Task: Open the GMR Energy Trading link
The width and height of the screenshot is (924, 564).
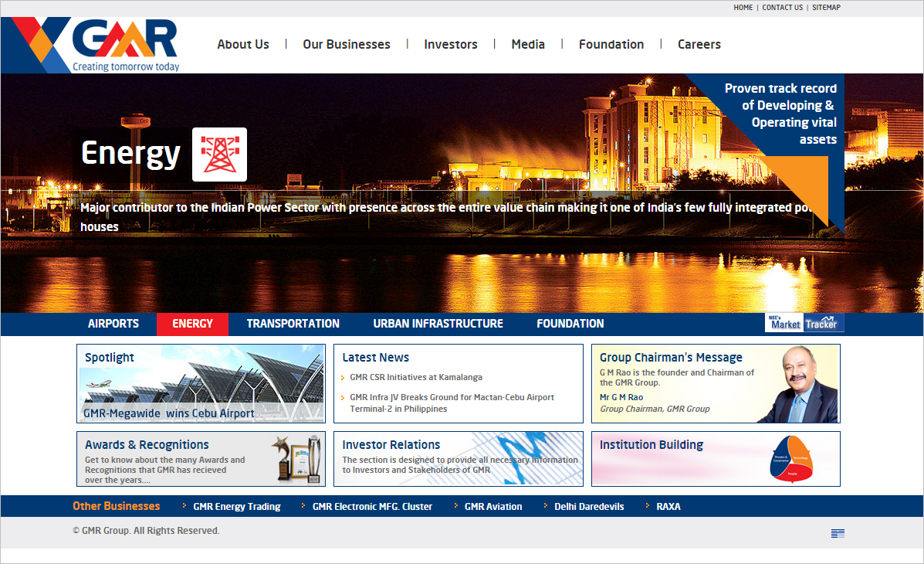Action: [237, 507]
